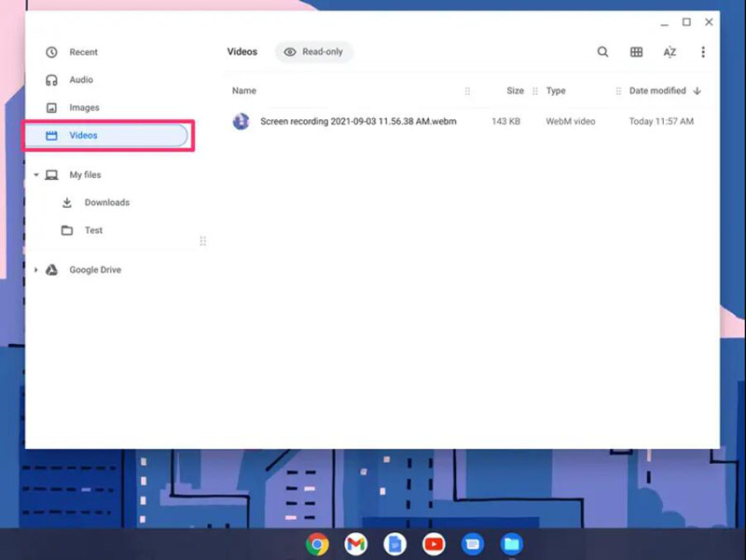Click the Videos clapperboard icon
Image resolution: width=746 pixels, height=560 pixels.
pyautogui.click(x=51, y=135)
